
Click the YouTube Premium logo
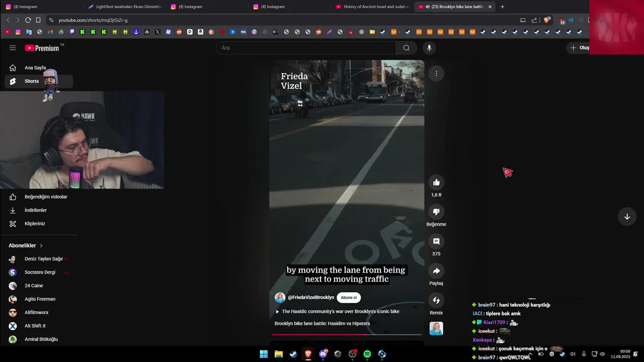click(x=42, y=48)
